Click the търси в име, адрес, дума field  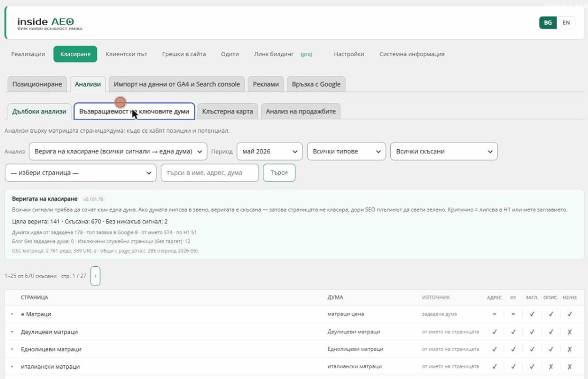pyautogui.click(x=210, y=173)
